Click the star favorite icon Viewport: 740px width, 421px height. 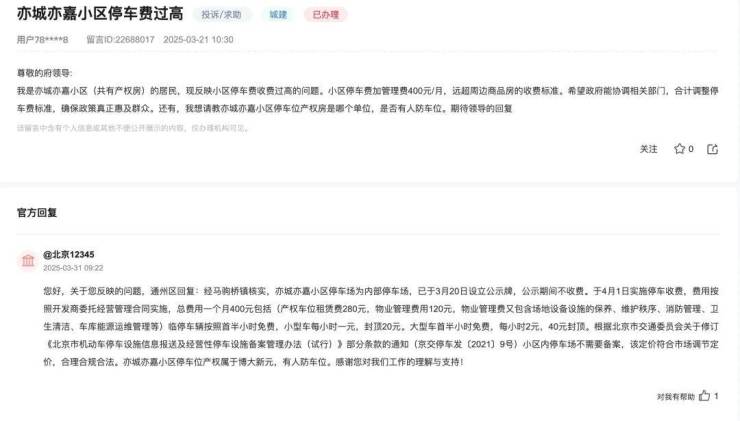[679, 149]
